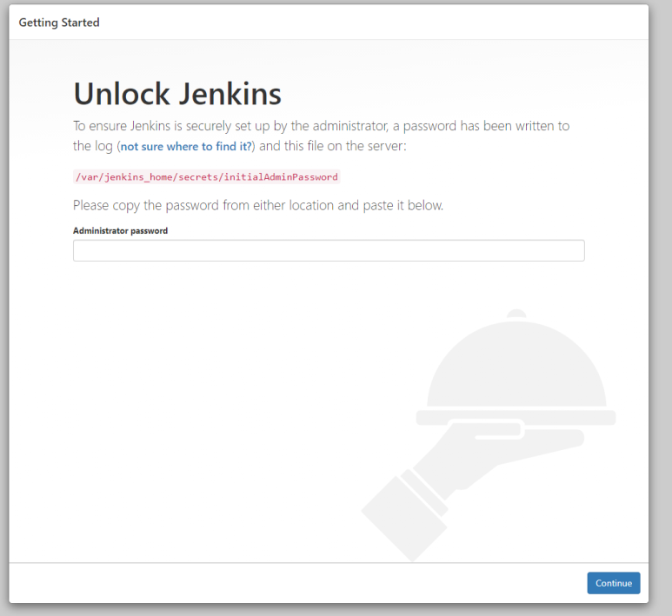Click the 'Administrator password' label
Viewport: 672px width, 616px height.
pyautogui.click(x=121, y=231)
